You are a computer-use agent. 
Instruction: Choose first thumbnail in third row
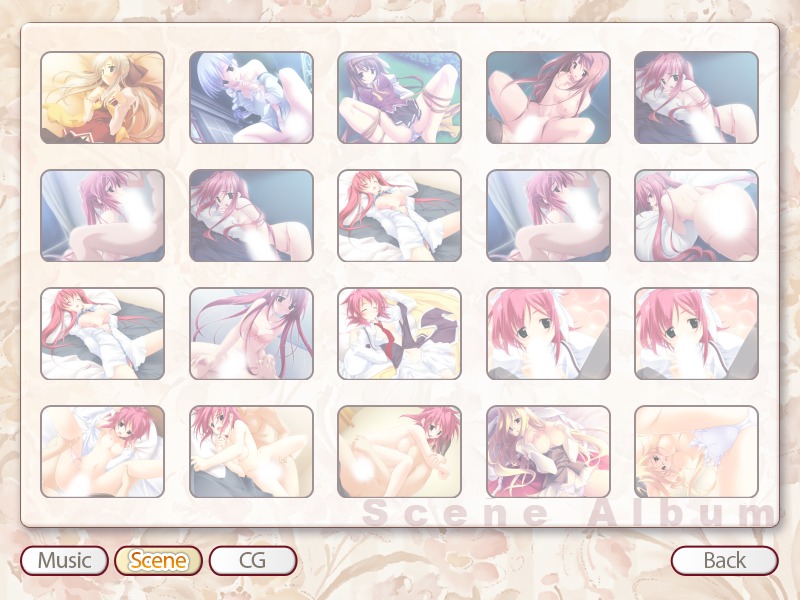pyautogui.click(x=103, y=334)
